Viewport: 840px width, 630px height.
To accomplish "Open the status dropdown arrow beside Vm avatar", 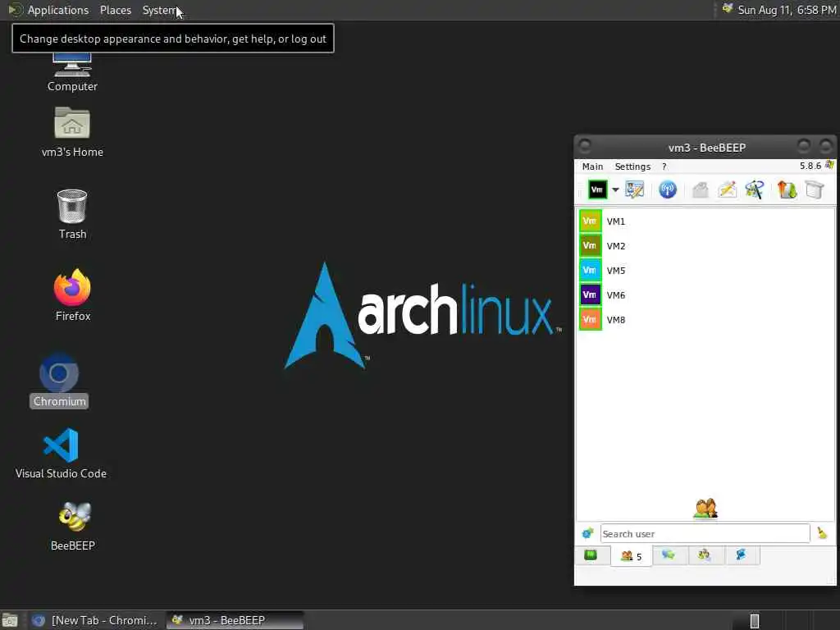I will pyautogui.click(x=615, y=190).
